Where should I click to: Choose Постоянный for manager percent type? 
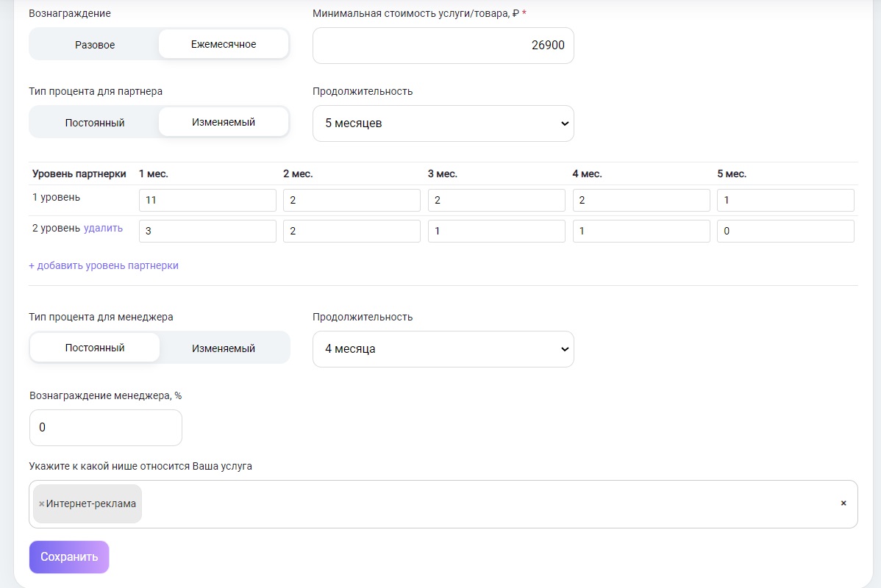tap(95, 348)
